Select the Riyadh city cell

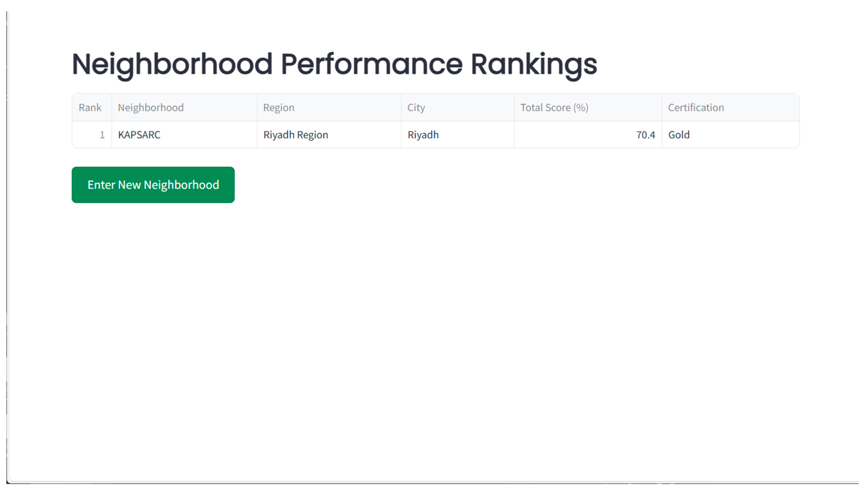coord(423,135)
